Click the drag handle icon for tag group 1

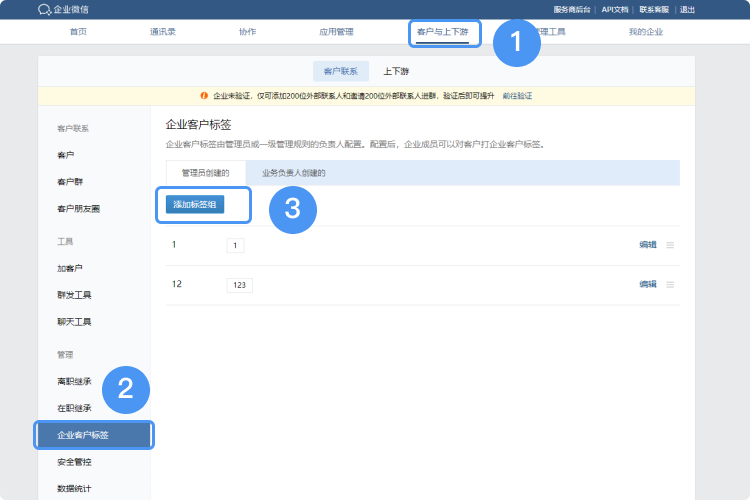tap(671, 245)
